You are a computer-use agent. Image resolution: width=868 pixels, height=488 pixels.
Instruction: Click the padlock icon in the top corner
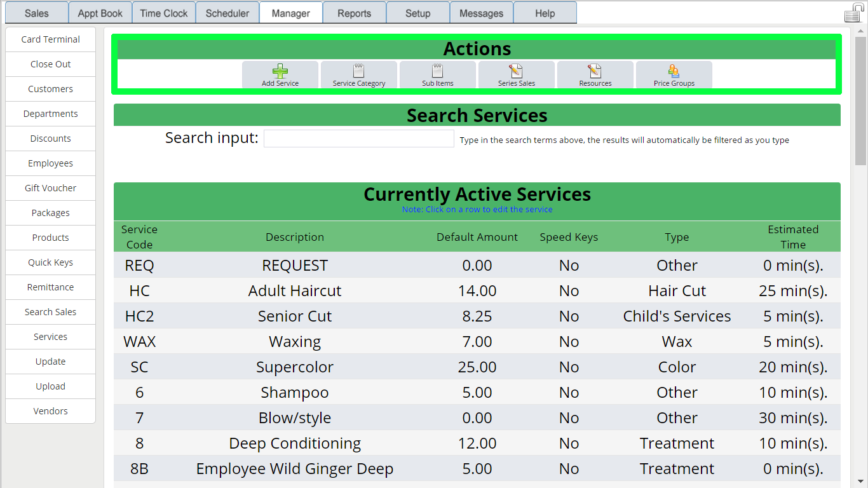coord(853,12)
